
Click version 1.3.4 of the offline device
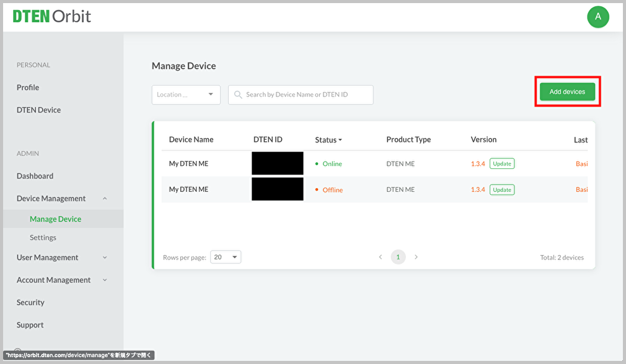478,189
